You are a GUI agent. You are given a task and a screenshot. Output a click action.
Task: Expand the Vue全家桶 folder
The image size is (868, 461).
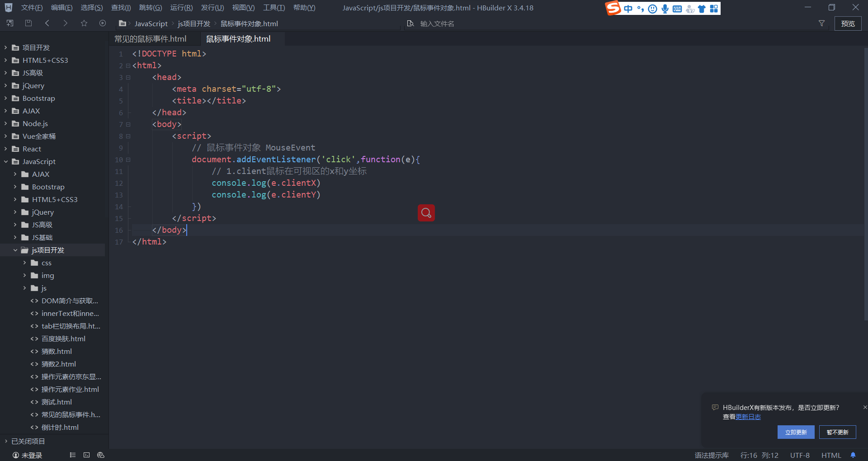[x=5, y=136]
